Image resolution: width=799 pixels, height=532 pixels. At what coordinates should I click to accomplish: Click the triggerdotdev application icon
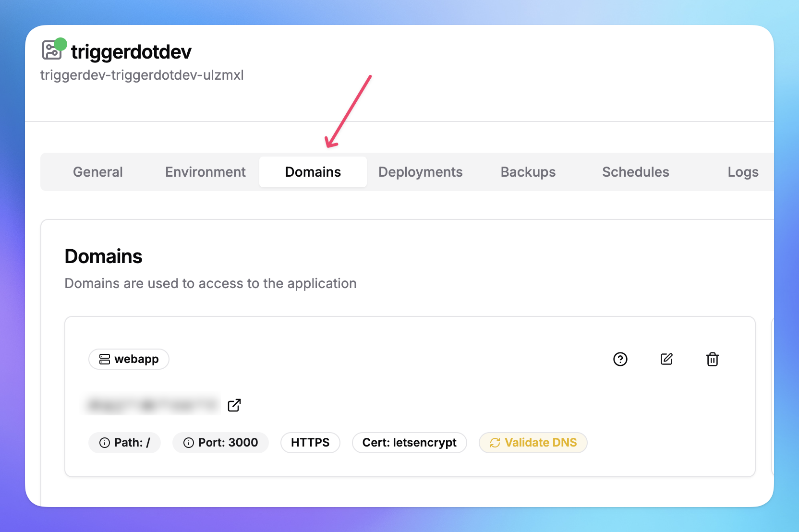tap(52, 50)
